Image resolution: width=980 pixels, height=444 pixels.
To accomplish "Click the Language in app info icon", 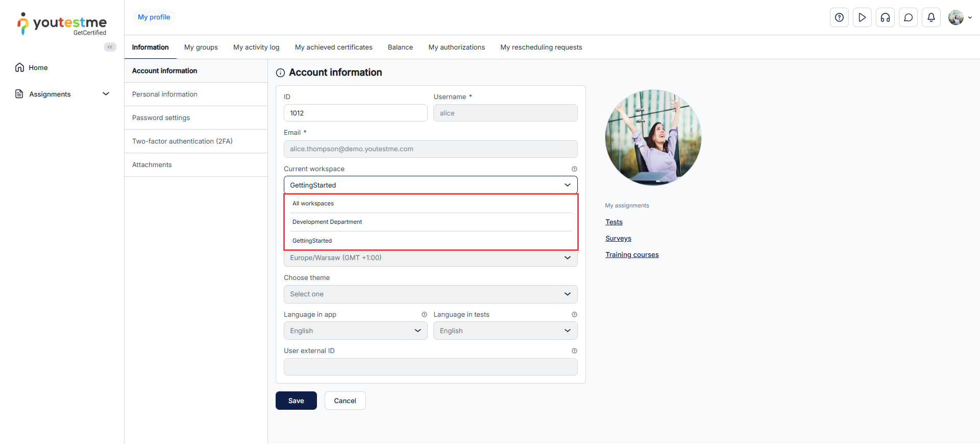I will (x=424, y=315).
